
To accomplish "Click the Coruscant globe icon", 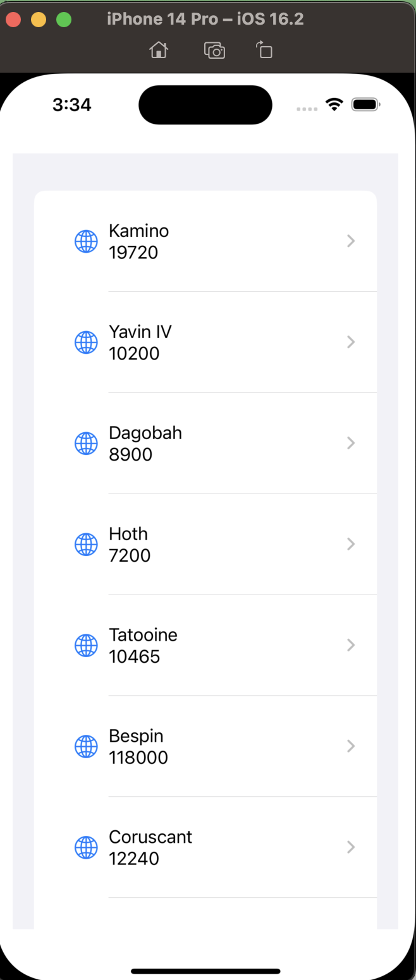I will coord(87,847).
